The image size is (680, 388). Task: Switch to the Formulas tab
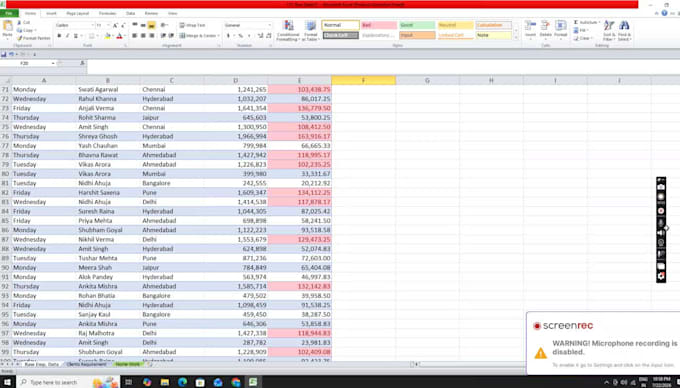click(x=108, y=13)
